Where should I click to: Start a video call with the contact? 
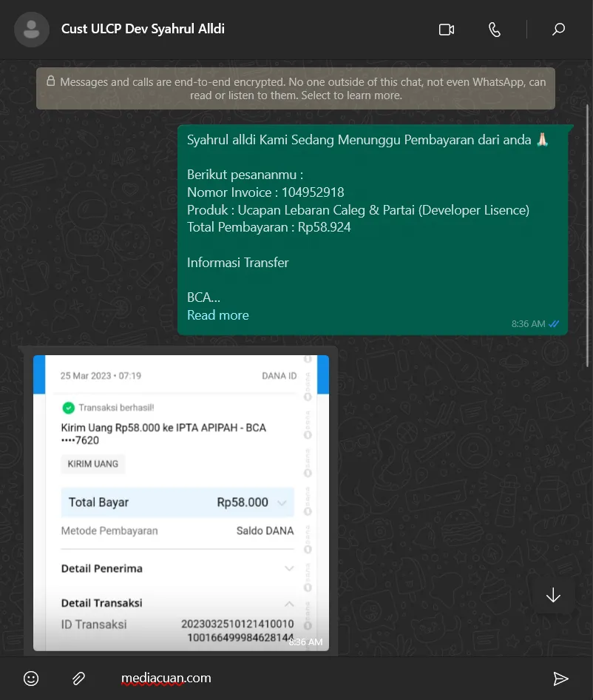(x=446, y=30)
